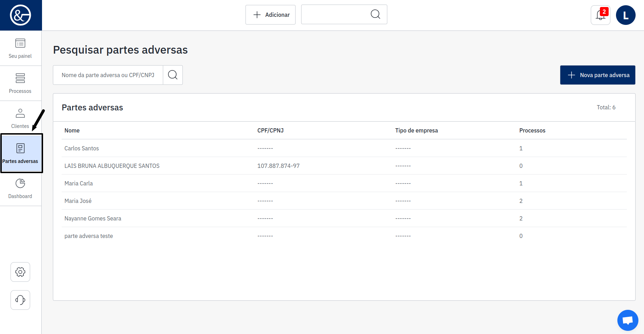The height and width of the screenshot is (334, 644).
Task: Open the Clientes section
Action: [20, 118]
